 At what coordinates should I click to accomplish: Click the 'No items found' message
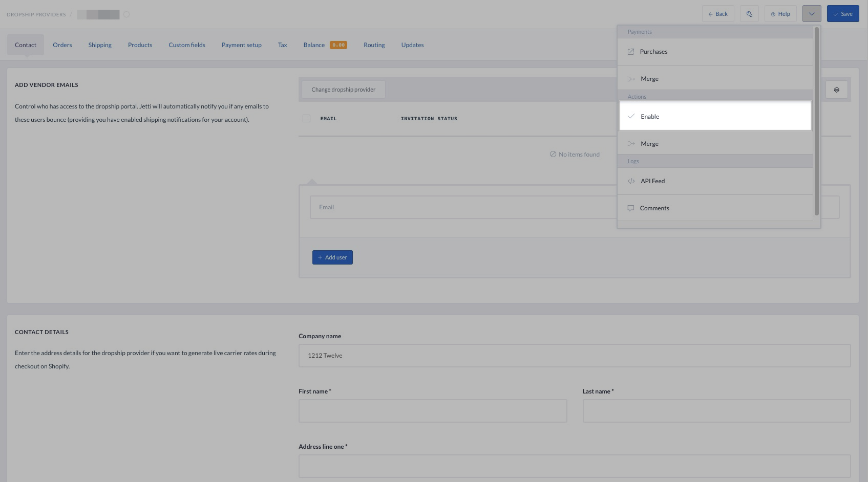(x=575, y=155)
